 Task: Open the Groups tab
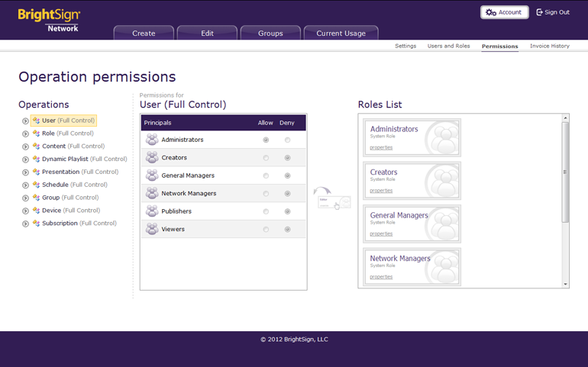click(x=270, y=33)
